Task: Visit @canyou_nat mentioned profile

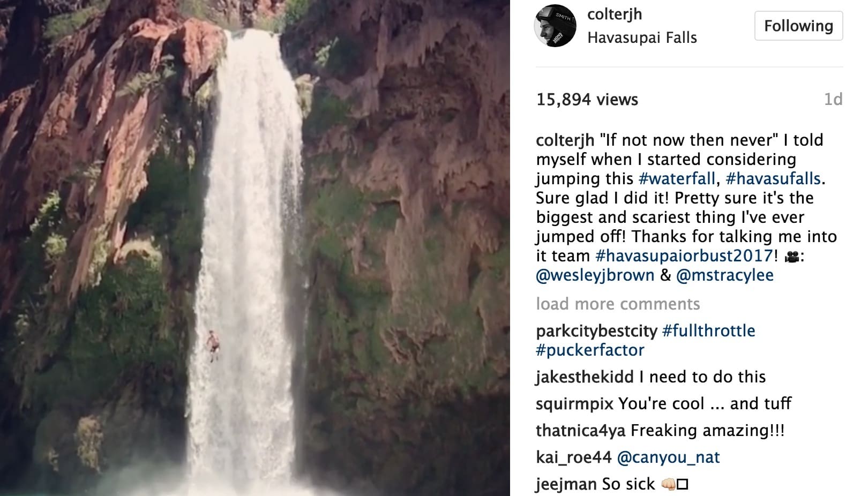Action: [x=668, y=457]
